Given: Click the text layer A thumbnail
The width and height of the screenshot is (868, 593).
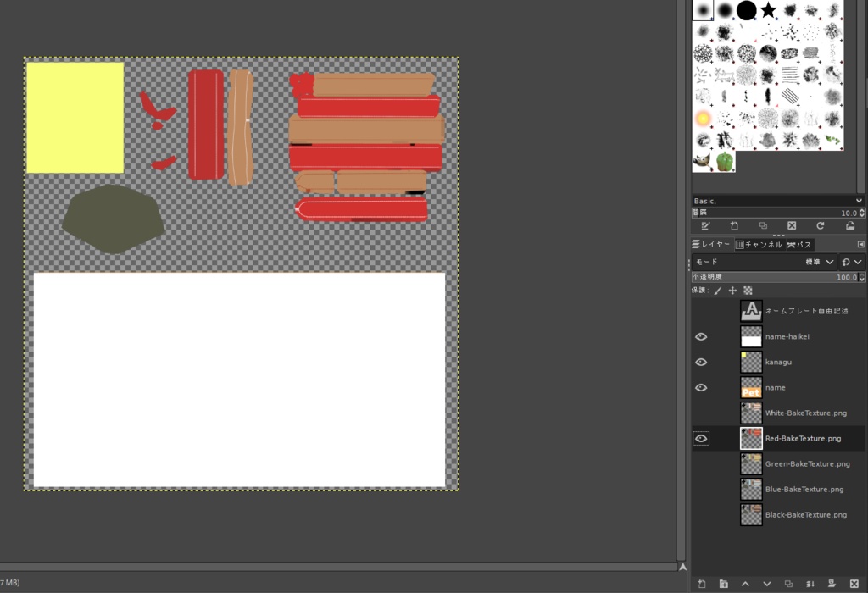Looking at the screenshot, I should click(751, 311).
